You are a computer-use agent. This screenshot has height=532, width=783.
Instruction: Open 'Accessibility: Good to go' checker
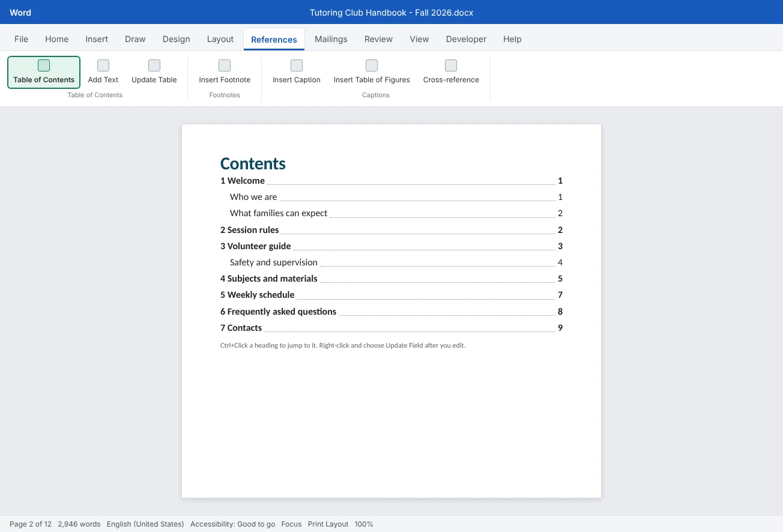click(232, 524)
